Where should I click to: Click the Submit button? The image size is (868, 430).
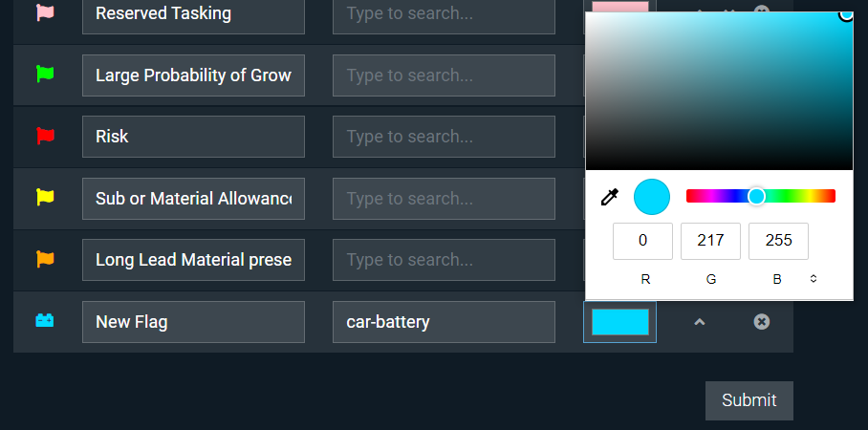tap(749, 400)
